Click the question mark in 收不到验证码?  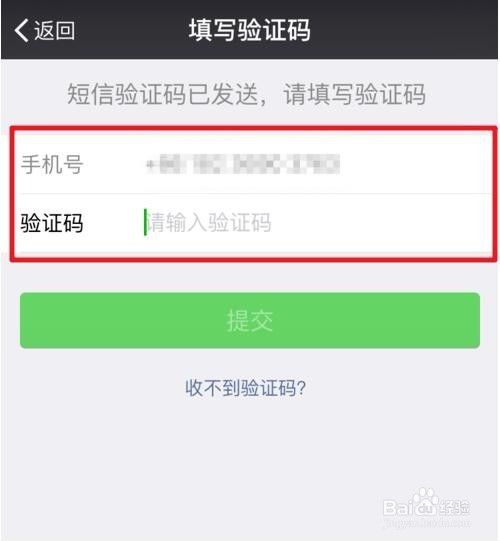coord(301,388)
